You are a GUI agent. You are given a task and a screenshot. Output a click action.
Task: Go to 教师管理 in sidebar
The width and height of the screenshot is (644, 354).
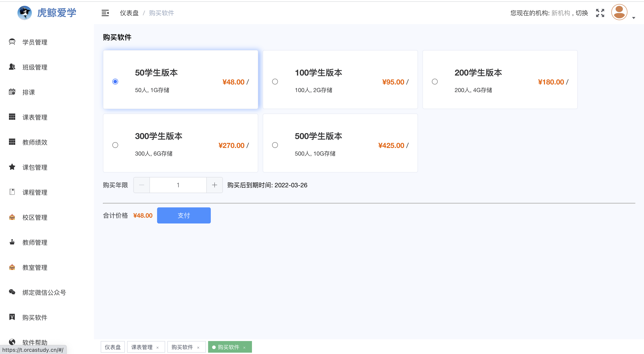(x=35, y=242)
